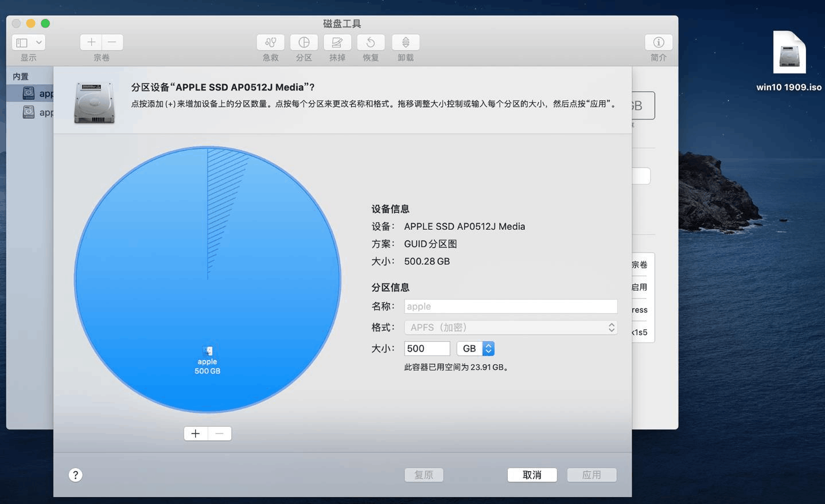Cancel the partition dialog with 取消
This screenshot has height=504, width=825.
[531, 475]
